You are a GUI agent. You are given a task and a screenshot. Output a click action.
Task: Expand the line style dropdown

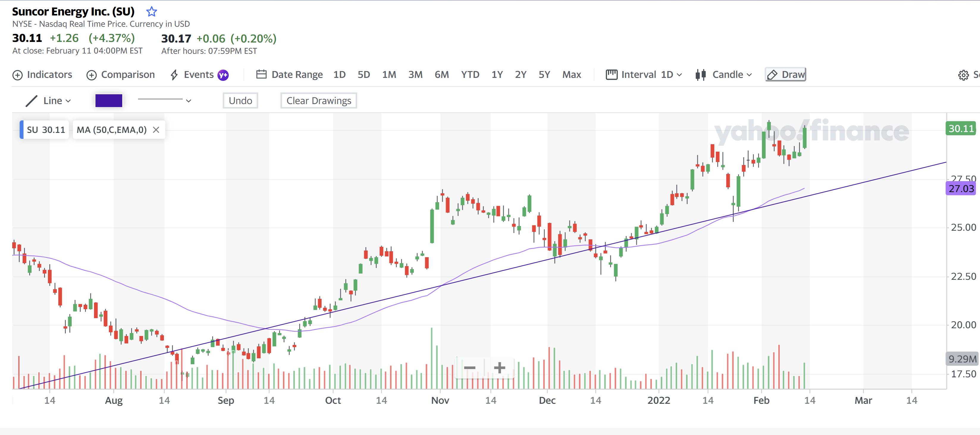click(164, 100)
